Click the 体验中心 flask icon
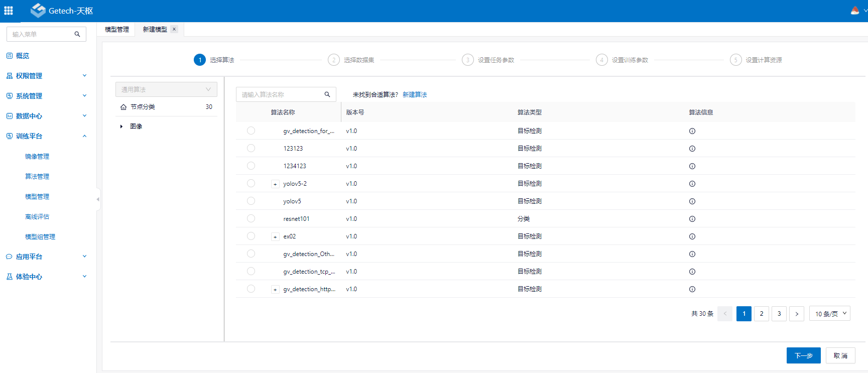Screen dimensions: 868x373 pyautogui.click(x=9, y=277)
